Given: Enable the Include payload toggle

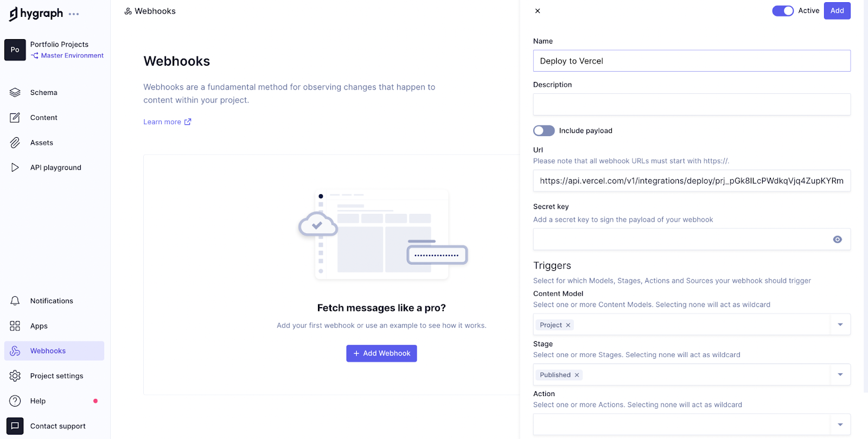Looking at the screenshot, I should point(544,131).
